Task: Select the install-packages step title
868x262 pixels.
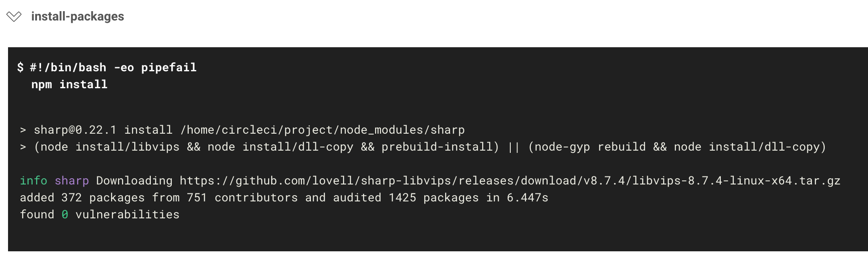Action: coord(77,16)
